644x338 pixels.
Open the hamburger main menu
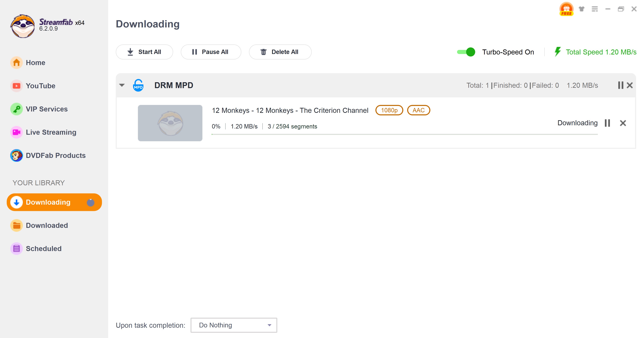595,9
